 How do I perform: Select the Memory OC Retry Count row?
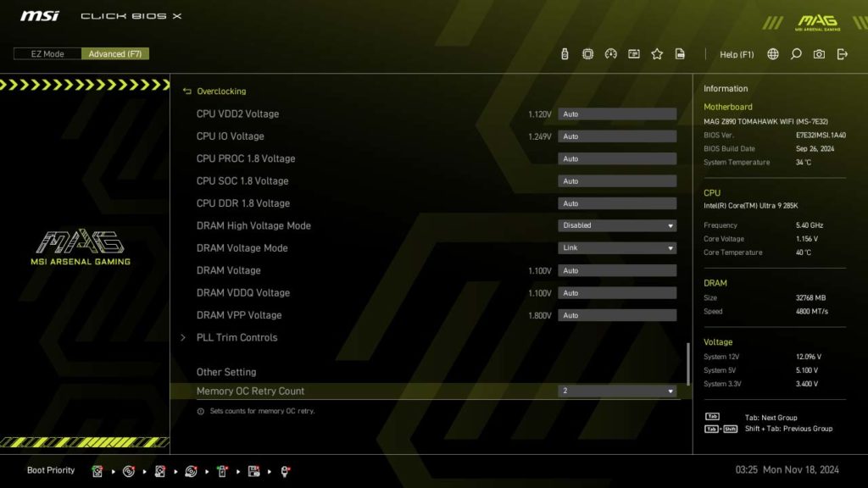click(431, 391)
